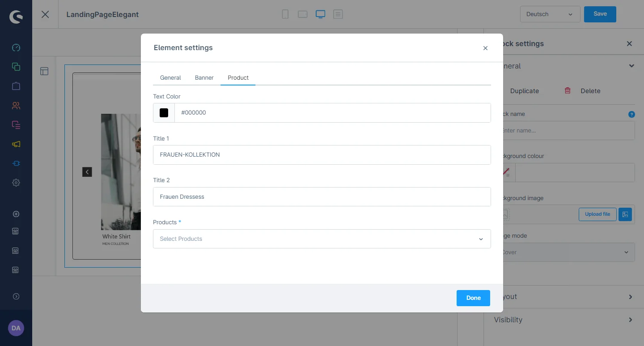Open the Deutsch language dropdown

click(550, 14)
